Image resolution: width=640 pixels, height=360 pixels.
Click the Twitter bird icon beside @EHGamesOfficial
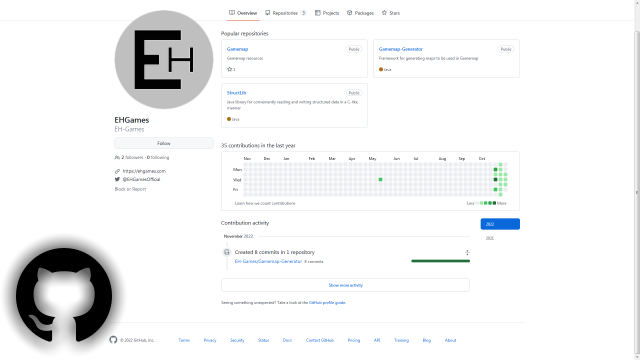click(117, 179)
